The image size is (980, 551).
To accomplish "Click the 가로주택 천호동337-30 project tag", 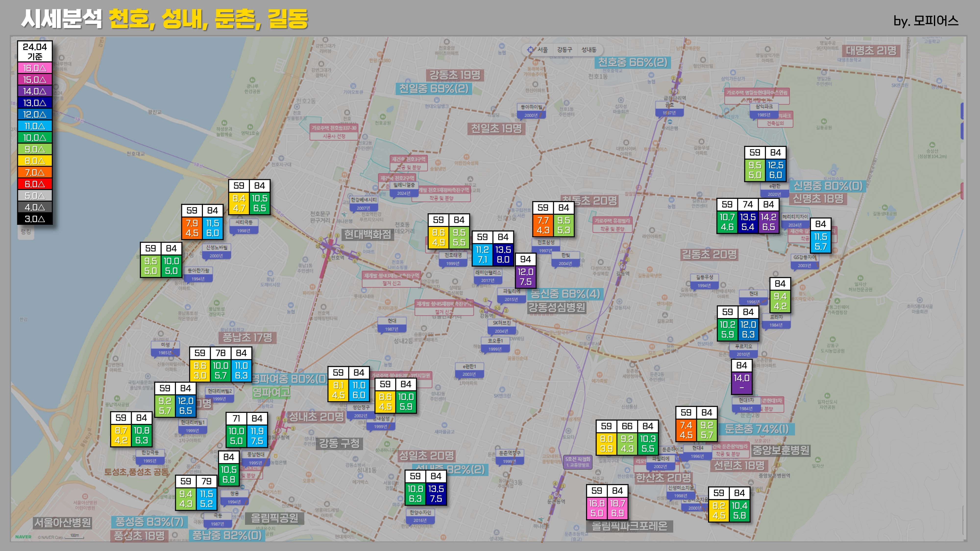I will pos(334,132).
